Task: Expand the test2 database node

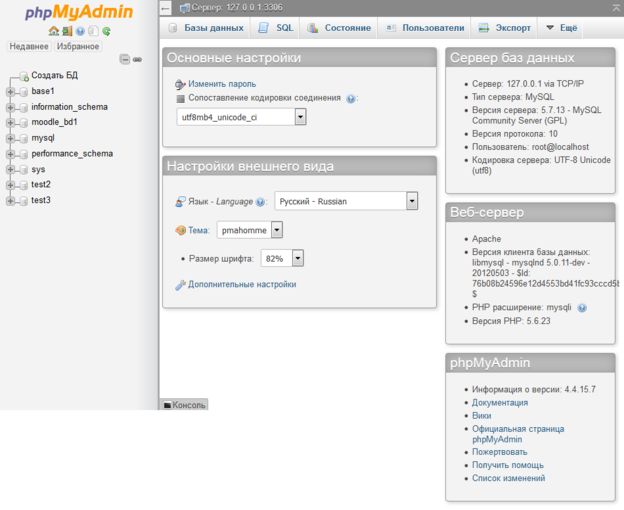Action: tap(10, 185)
